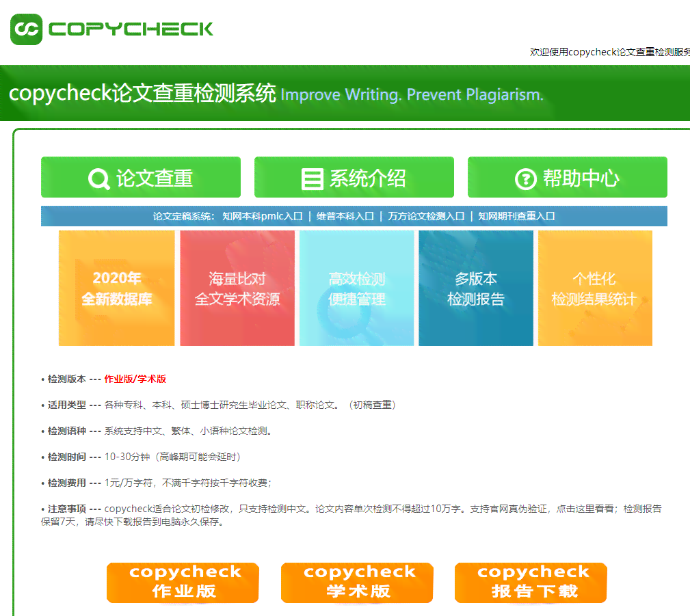The height and width of the screenshot is (616, 690).
Task: Click the 适用类型 label
Action: [67, 405]
